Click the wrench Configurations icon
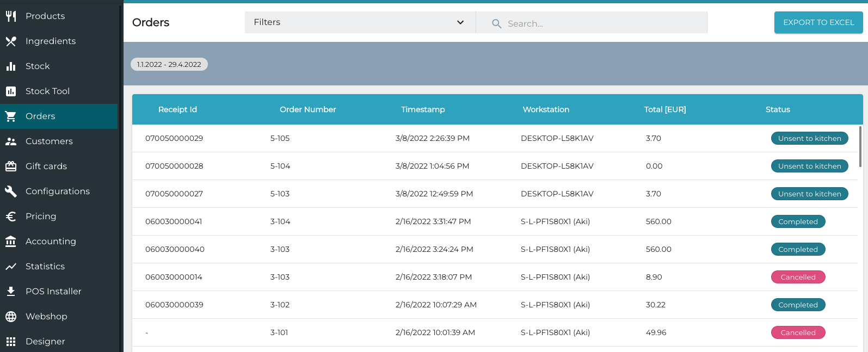 point(11,192)
